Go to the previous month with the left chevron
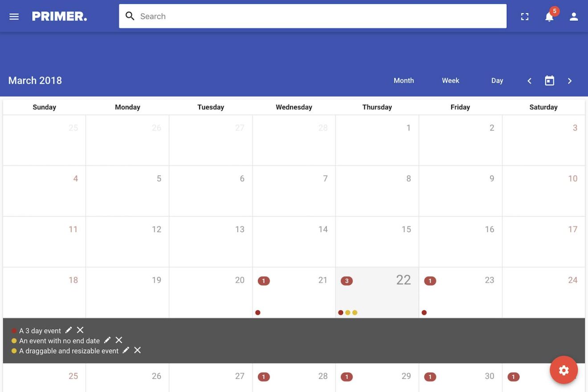588x392 pixels. click(x=529, y=81)
